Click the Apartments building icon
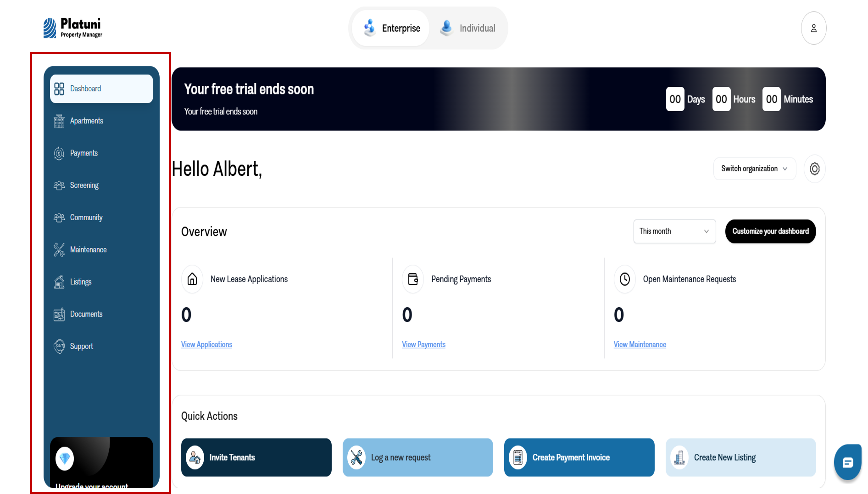 [x=59, y=121]
